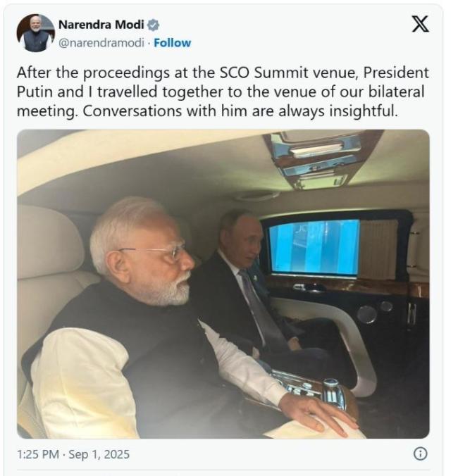Click the sentence "Conversations with him are always insightful"
The height and width of the screenshot is (476, 458).
click(x=240, y=111)
